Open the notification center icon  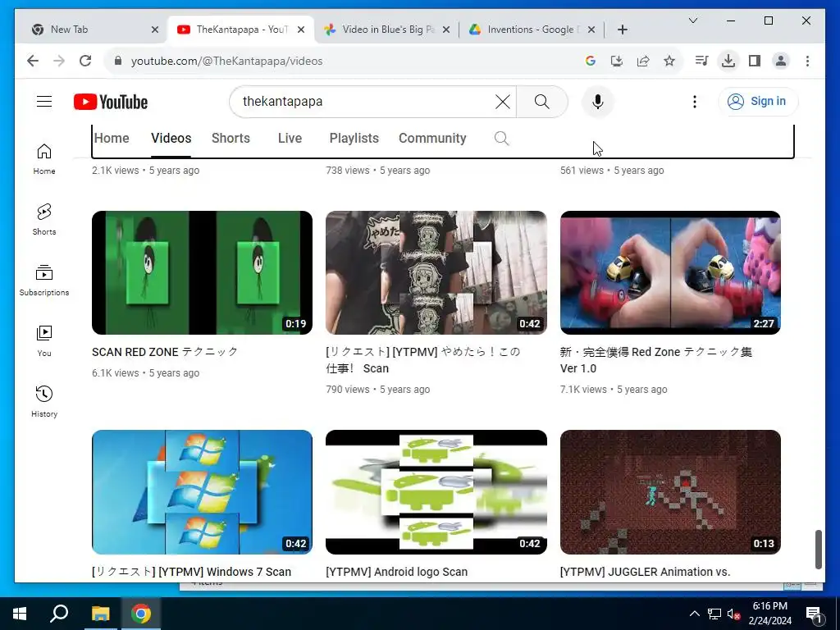pos(814,614)
